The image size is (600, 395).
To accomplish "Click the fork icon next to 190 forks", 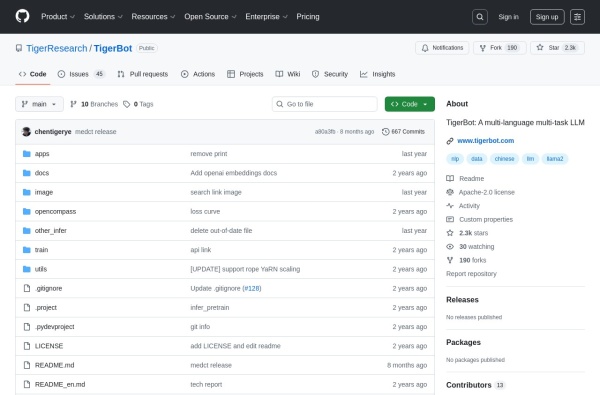I will tap(450, 260).
